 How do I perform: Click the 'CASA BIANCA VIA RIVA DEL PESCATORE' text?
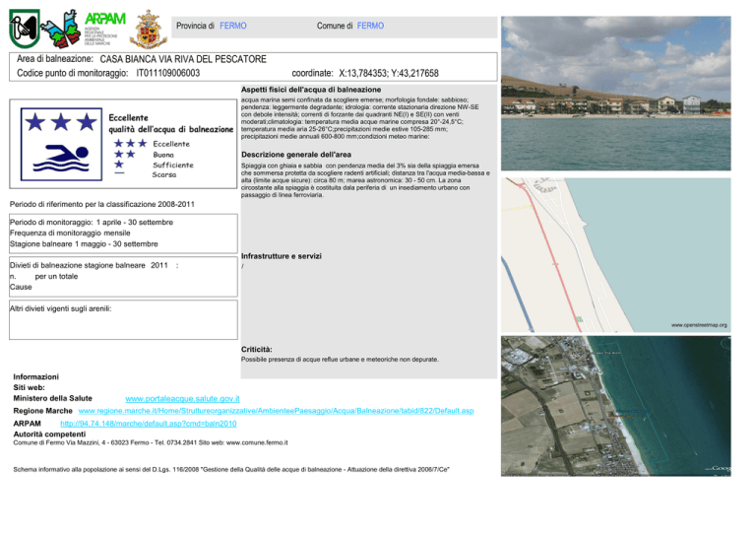tap(183, 59)
